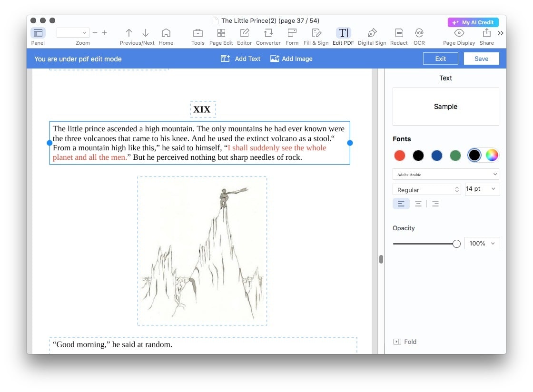Zoom out with the minus icon

[x=95, y=33]
